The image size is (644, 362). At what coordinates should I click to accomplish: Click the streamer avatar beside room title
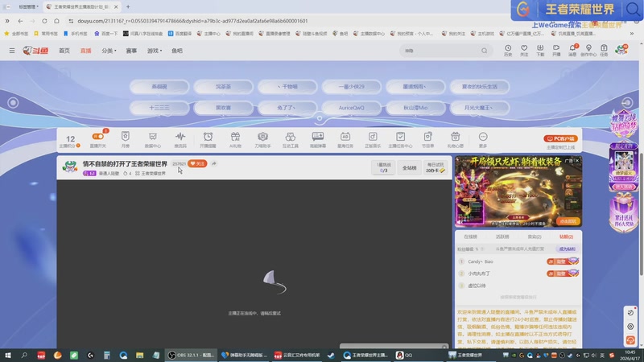pyautogui.click(x=70, y=167)
